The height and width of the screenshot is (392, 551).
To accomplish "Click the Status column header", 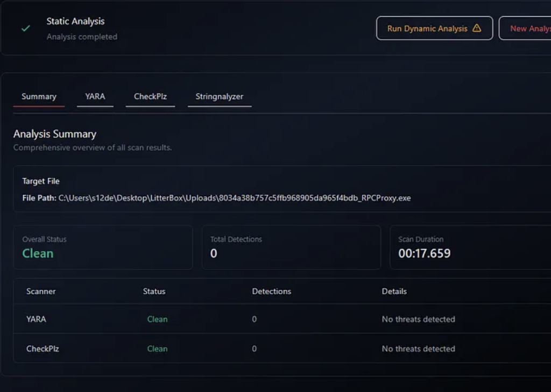I will [154, 291].
